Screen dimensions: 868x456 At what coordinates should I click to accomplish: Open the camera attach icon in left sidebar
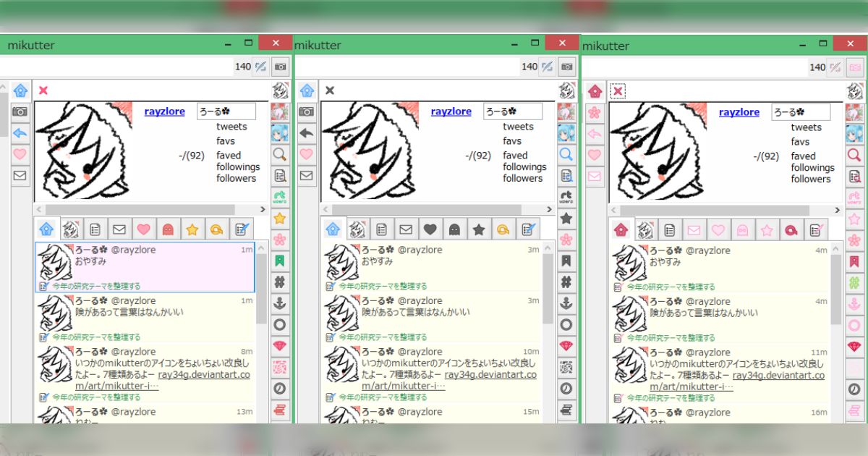point(20,111)
